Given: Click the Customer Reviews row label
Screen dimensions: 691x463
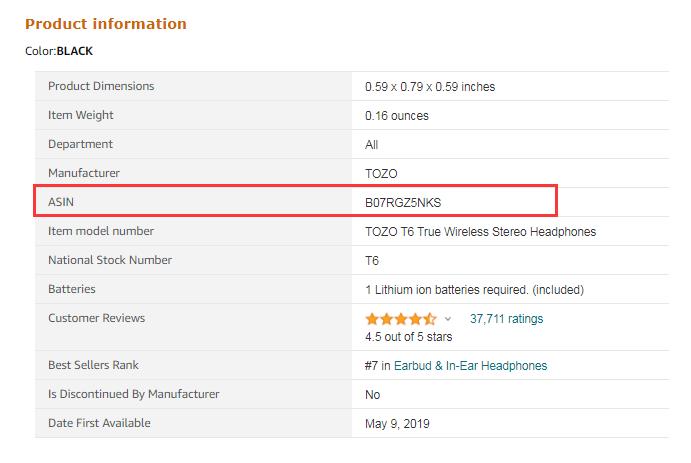Looking at the screenshot, I should click(96, 318).
